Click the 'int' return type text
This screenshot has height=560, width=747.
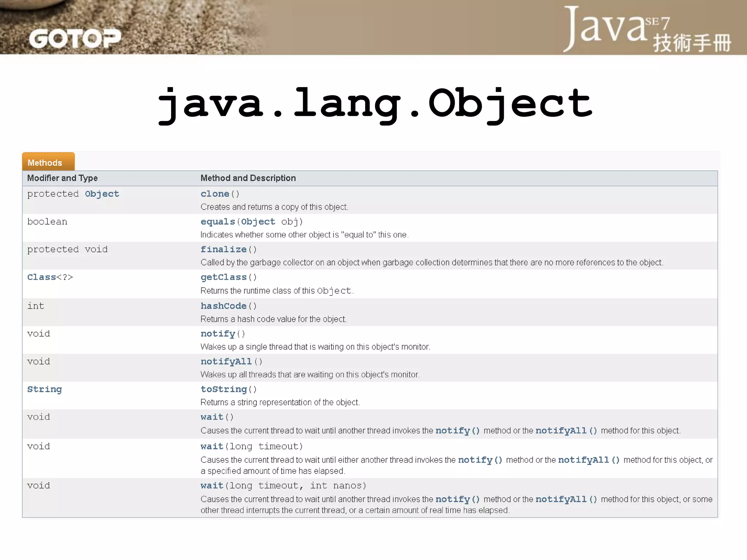36,306
